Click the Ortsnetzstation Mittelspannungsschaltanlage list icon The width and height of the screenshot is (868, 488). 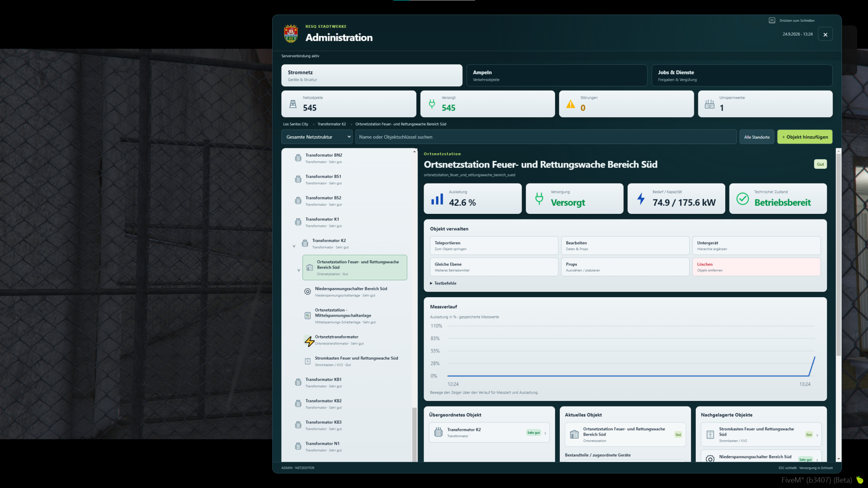point(307,315)
